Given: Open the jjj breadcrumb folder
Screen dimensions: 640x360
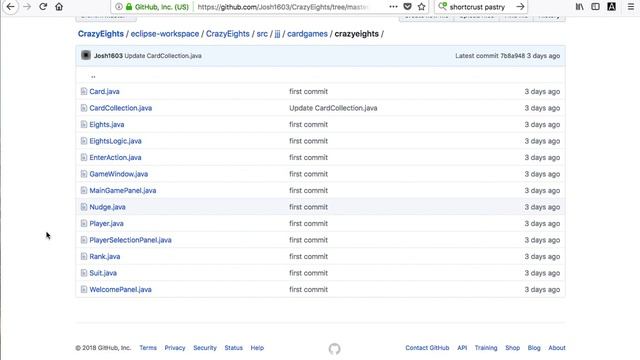Looking at the screenshot, I should tap(277, 34).
